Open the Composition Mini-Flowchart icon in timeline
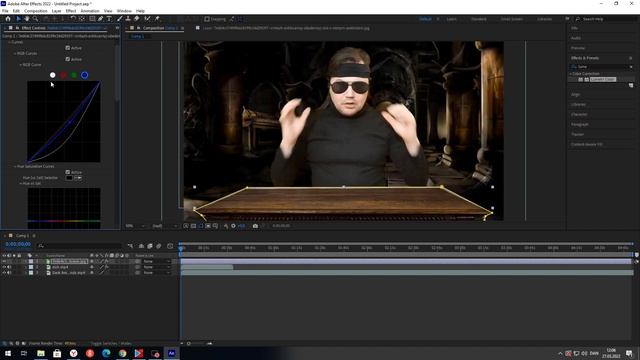This screenshot has width=640, height=360. [x=130, y=246]
